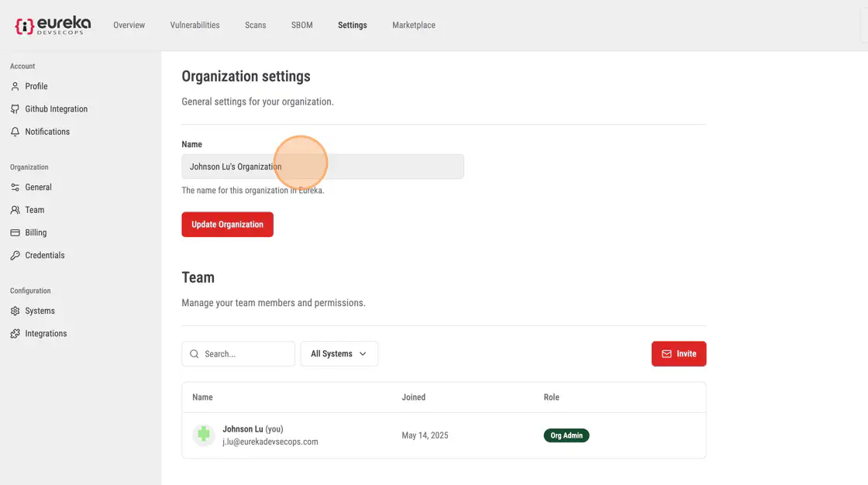Open Billing via the card icon
Image resolution: width=868 pixels, height=485 pixels.
point(15,232)
